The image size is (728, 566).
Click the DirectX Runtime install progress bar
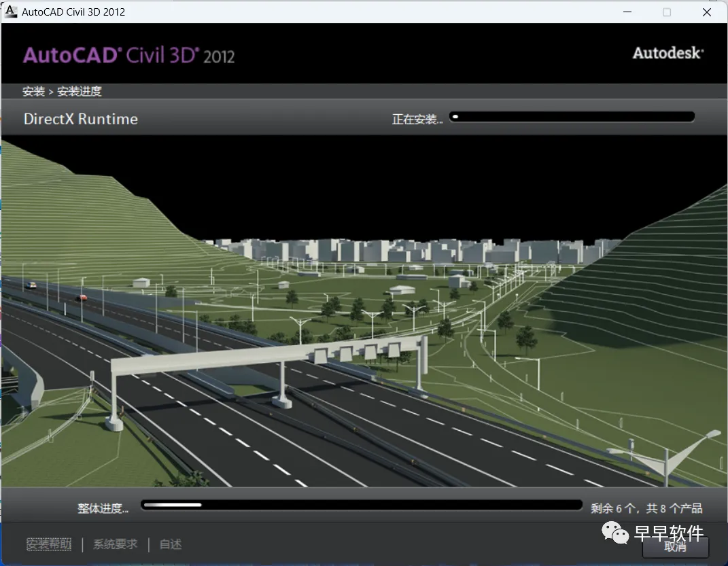pyautogui.click(x=572, y=117)
